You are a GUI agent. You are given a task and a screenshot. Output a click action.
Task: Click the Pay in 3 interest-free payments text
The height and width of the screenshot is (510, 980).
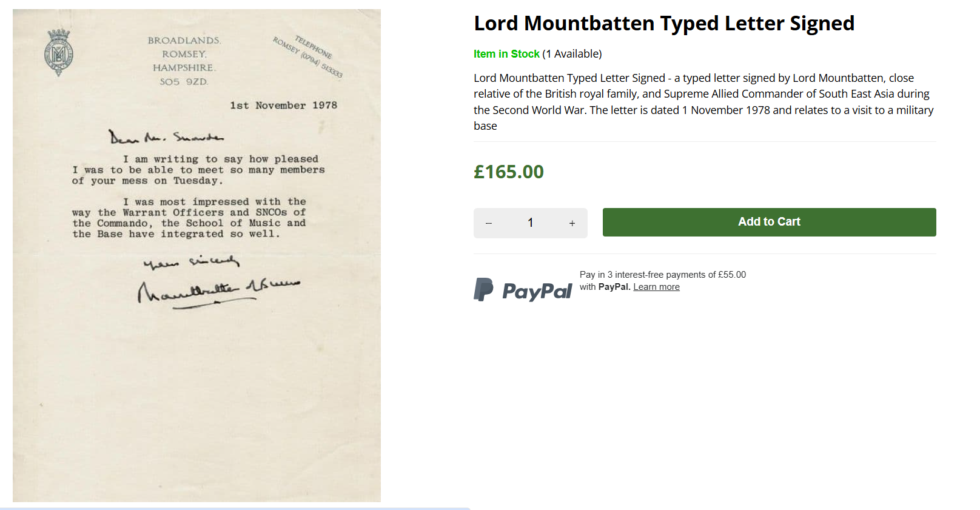(662, 275)
